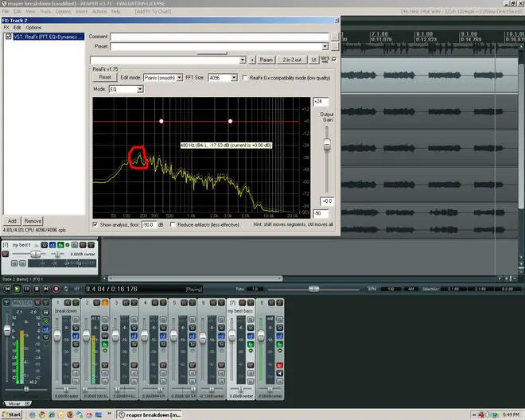Screen dimensions: 525x420
Task: Click track 2 volume fader in mixer
Action: [87, 335]
